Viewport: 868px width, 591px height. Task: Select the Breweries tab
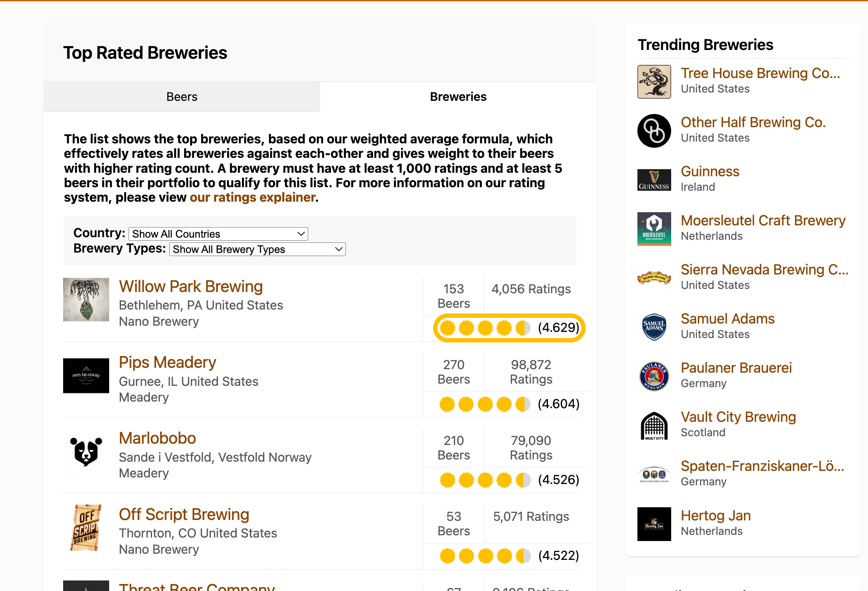pos(458,96)
